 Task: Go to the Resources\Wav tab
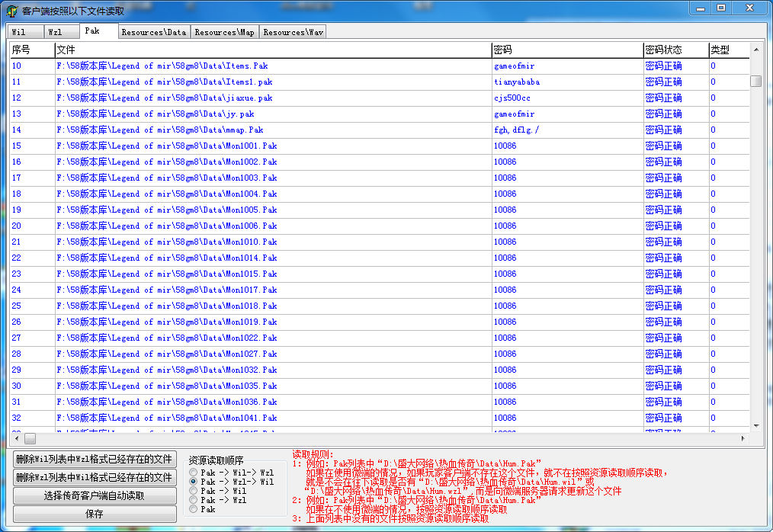293,32
